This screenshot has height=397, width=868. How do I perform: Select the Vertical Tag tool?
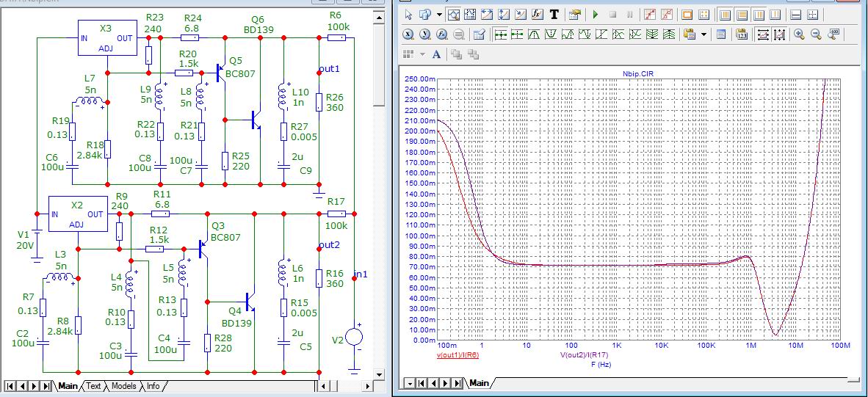point(504,15)
